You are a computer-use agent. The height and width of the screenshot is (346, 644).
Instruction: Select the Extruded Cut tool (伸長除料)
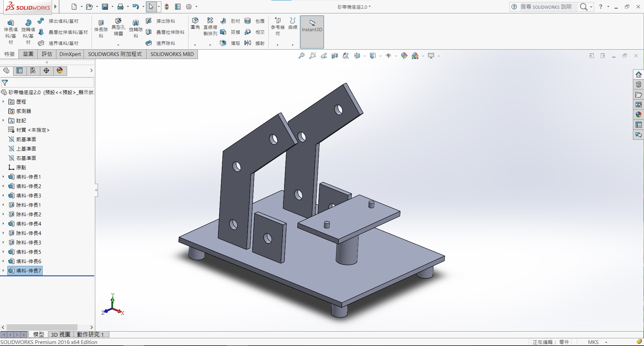[101, 28]
